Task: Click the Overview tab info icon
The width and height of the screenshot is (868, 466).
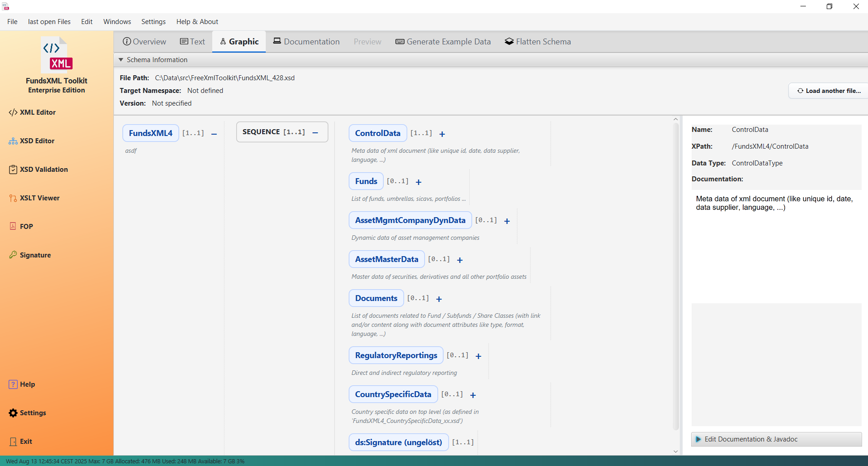Action: click(x=127, y=41)
